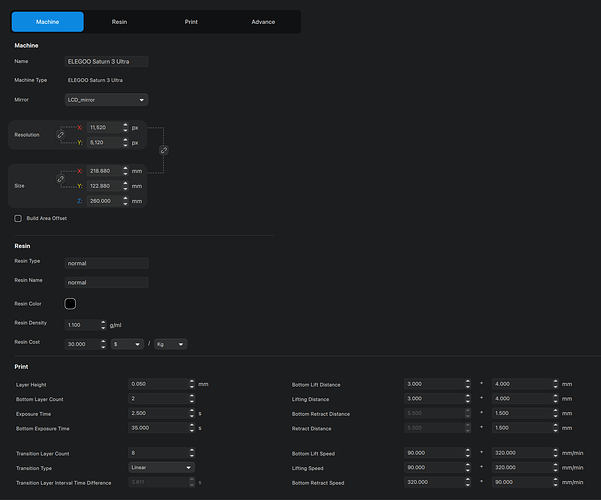The height and width of the screenshot is (500, 601).
Task: Open the Resin Color swatch
Action: click(70, 304)
